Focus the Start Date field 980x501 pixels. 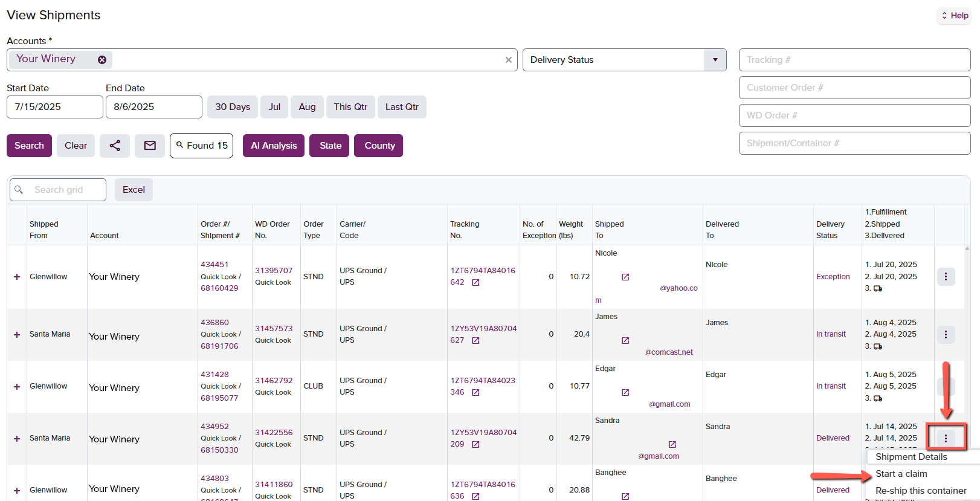pos(55,107)
